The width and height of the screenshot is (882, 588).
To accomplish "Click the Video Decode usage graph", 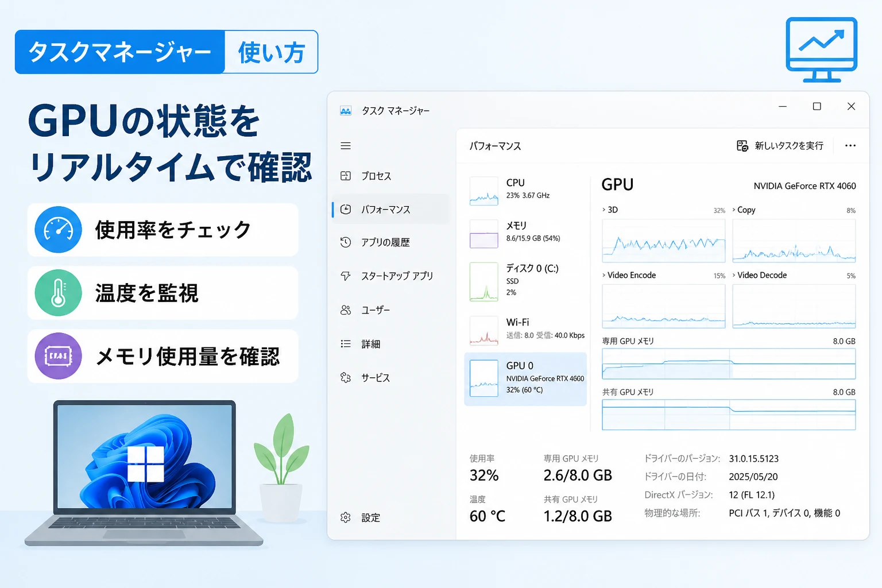I will click(x=794, y=306).
